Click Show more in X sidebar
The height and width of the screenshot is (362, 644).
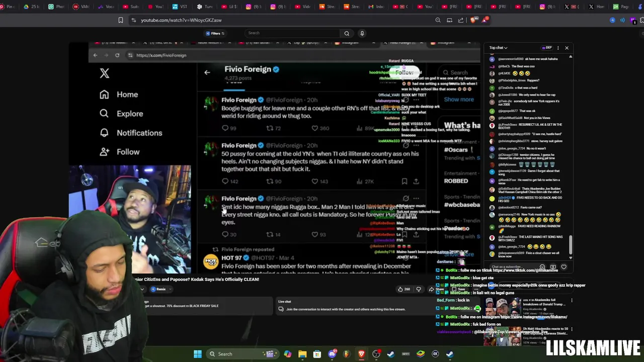(459, 99)
